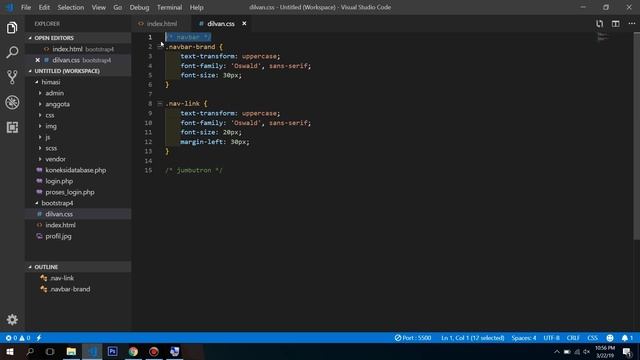Switch to the index.html editor tab
The image size is (640, 360).
[x=161, y=24]
